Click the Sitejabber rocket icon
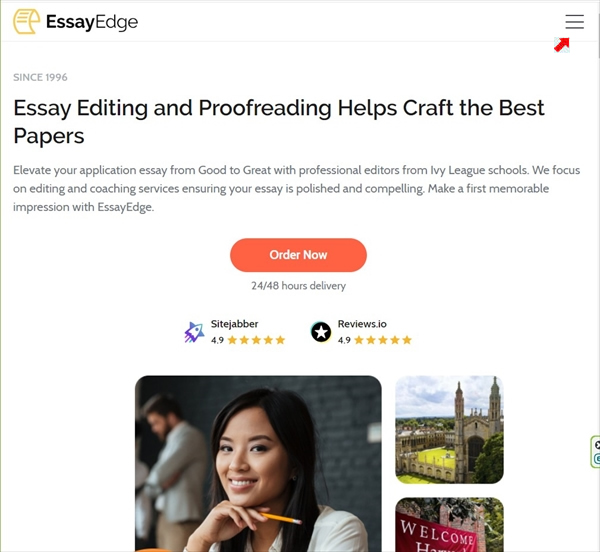The width and height of the screenshot is (600, 552). pos(194,332)
